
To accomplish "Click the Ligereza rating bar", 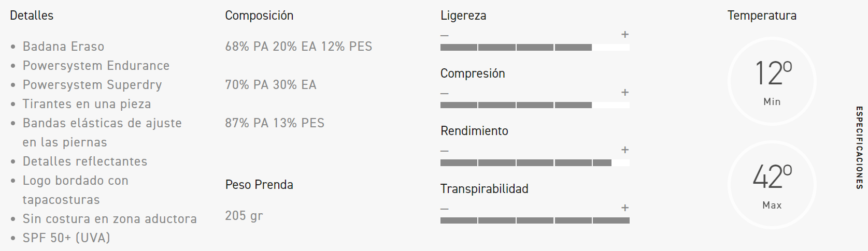I will [x=535, y=48].
